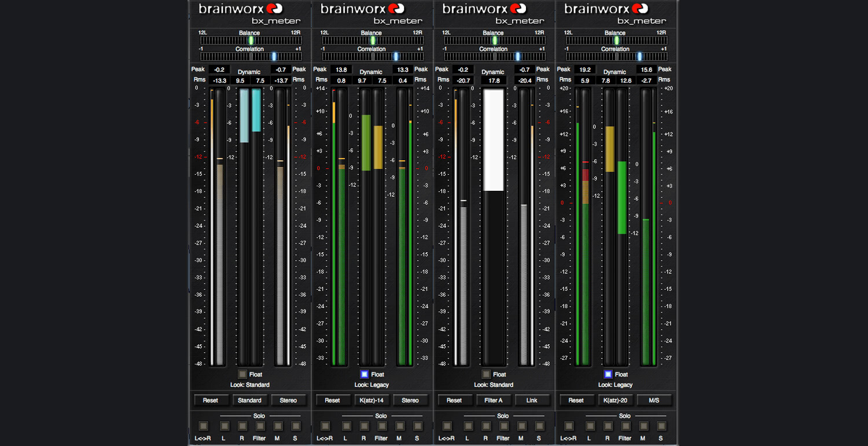Click the Stereo button on the first meter
Image resolution: width=868 pixels, height=446 pixels.
[288, 400]
